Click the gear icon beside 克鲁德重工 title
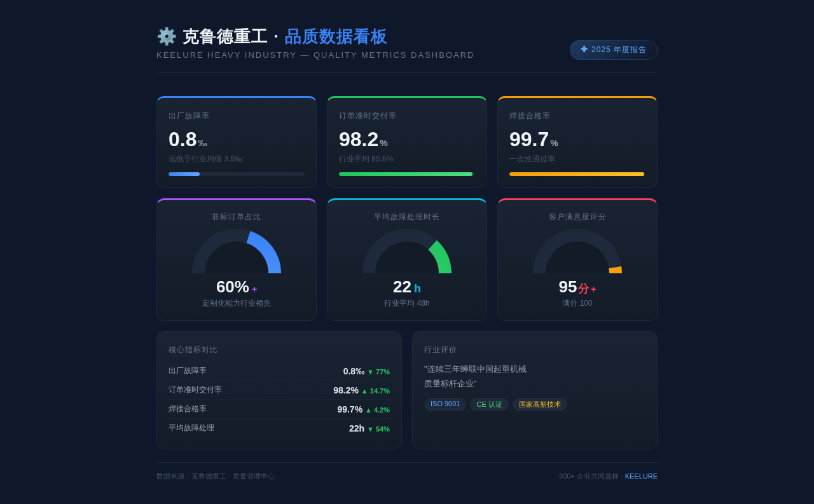814x504 pixels. (x=167, y=36)
